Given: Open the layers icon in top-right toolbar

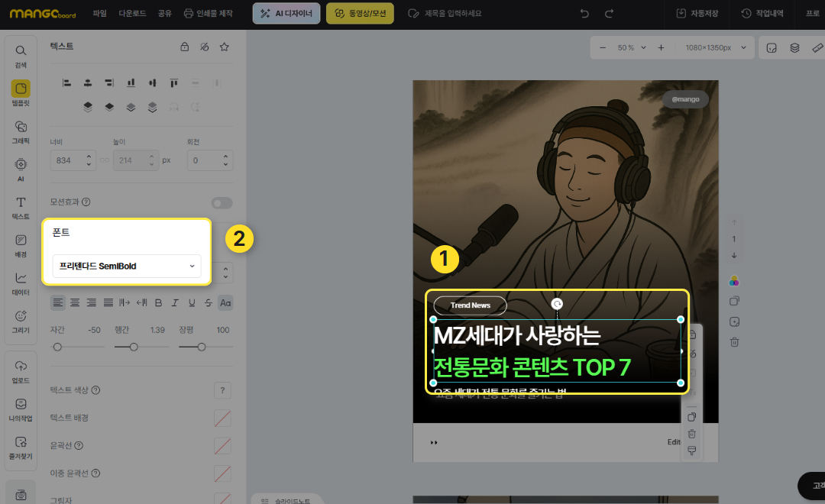Looking at the screenshot, I should [x=794, y=47].
